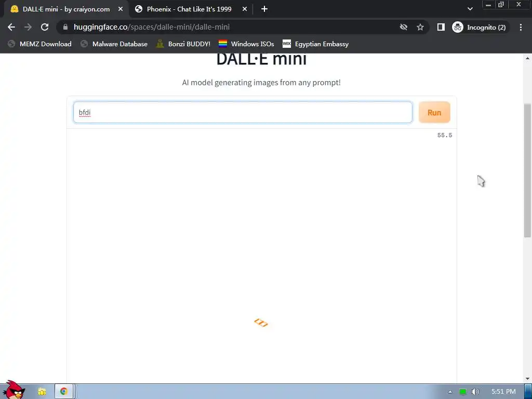Click the scrollbar down arrow
The width and height of the screenshot is (532, 399).
528,379
